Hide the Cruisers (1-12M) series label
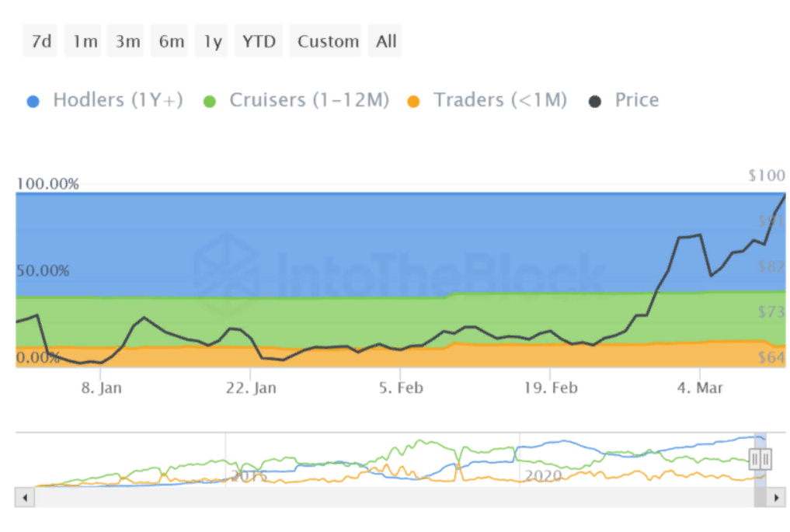 (308, 100)
